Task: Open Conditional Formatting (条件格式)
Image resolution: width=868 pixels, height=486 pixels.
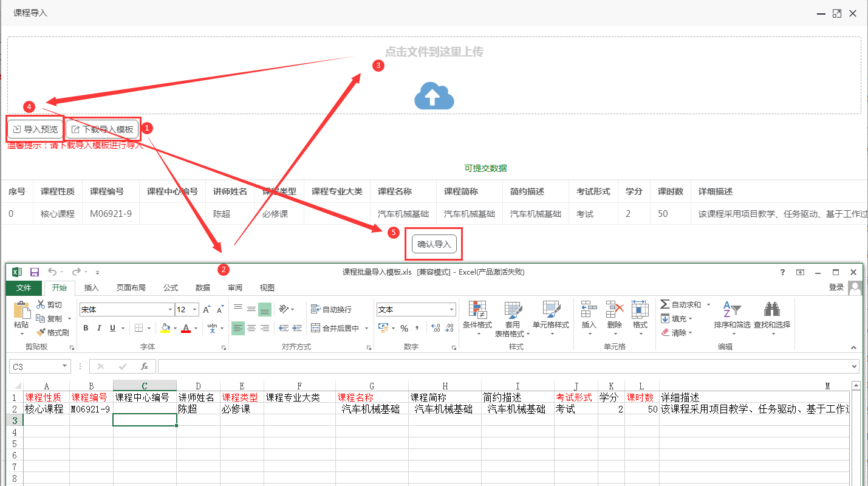Action: [x=477, y=317]
